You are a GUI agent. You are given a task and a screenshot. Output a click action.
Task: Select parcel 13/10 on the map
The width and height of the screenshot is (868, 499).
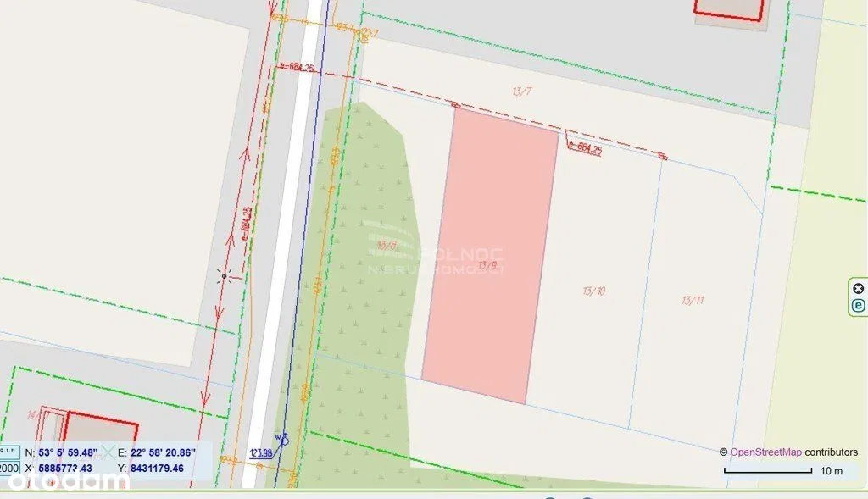594,291
